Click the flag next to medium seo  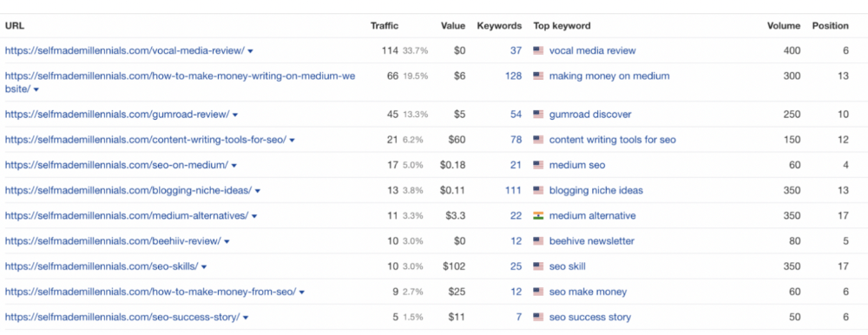point(538,165)
